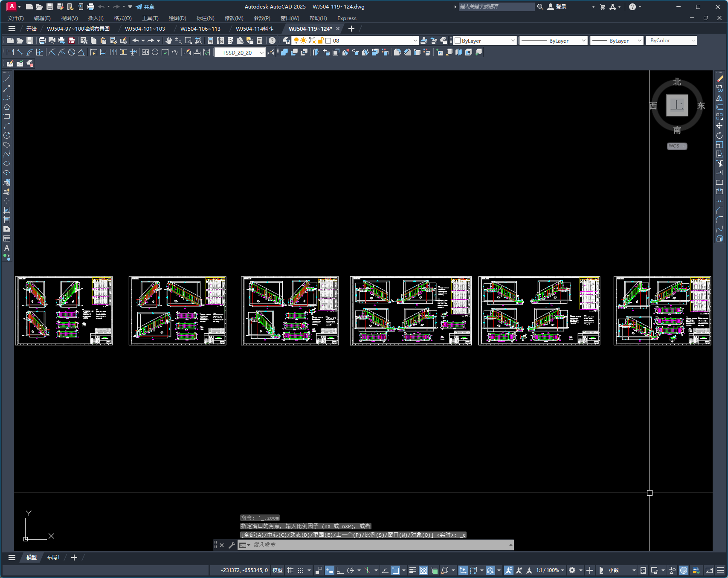This screenshot has height=578, width=728.
Task: Toggle object snap in status bar
Action: click(395, 570)
